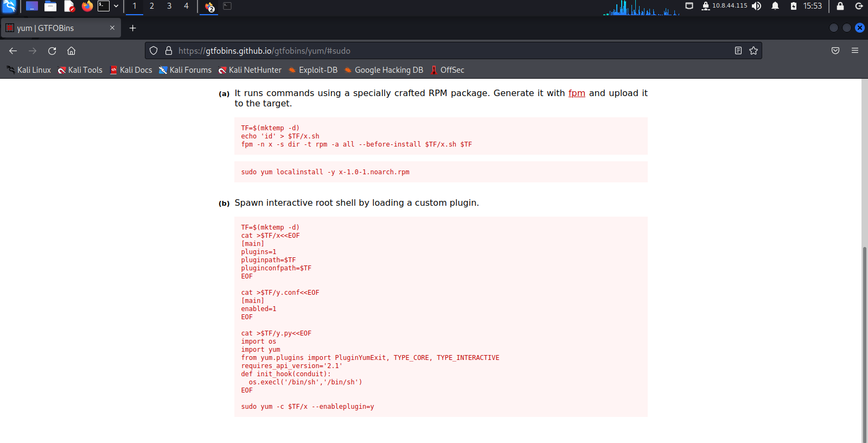Follow the fpm hyperlink
868x443 pixels.
click(577, 93)
